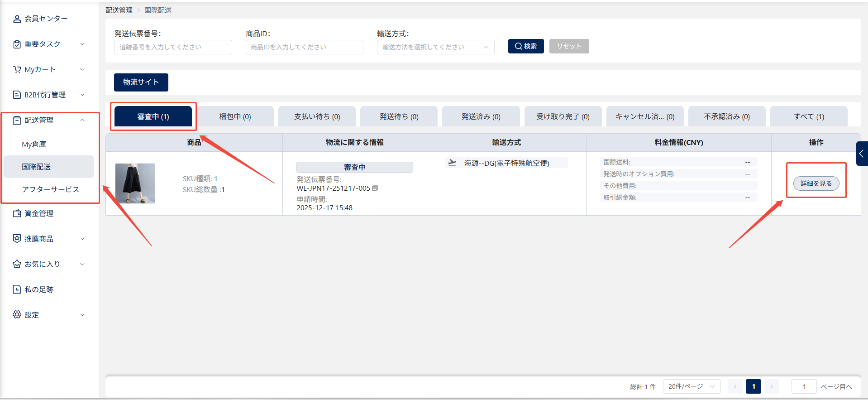Click the 2025-12-17 15:48 application time
This screenshot has height=400, width=868.
pos(324,208)
